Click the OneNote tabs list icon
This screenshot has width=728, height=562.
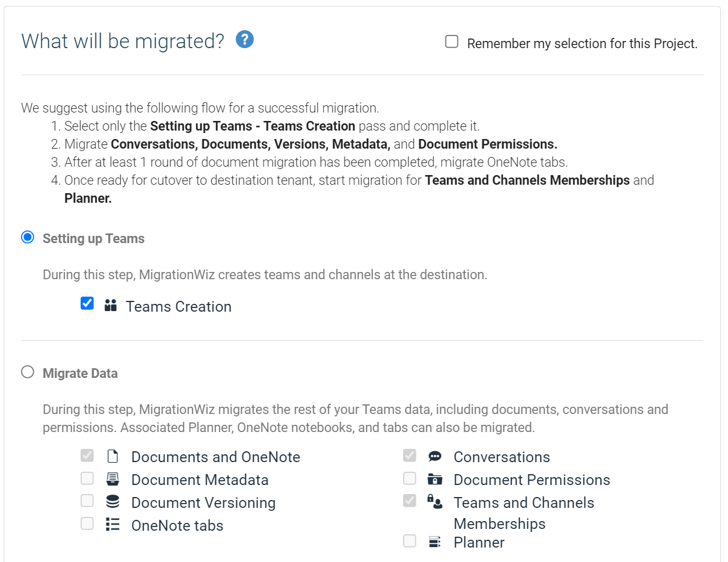[x=113, y=524]
